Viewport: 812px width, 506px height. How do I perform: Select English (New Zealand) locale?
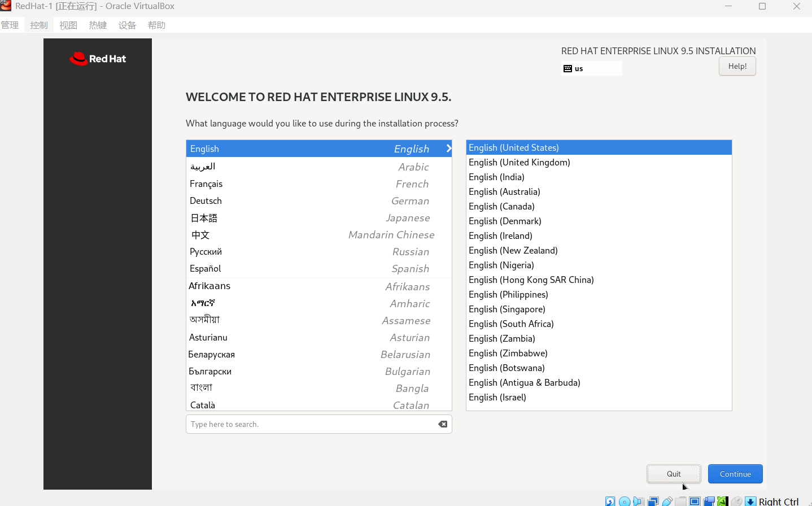599,250
